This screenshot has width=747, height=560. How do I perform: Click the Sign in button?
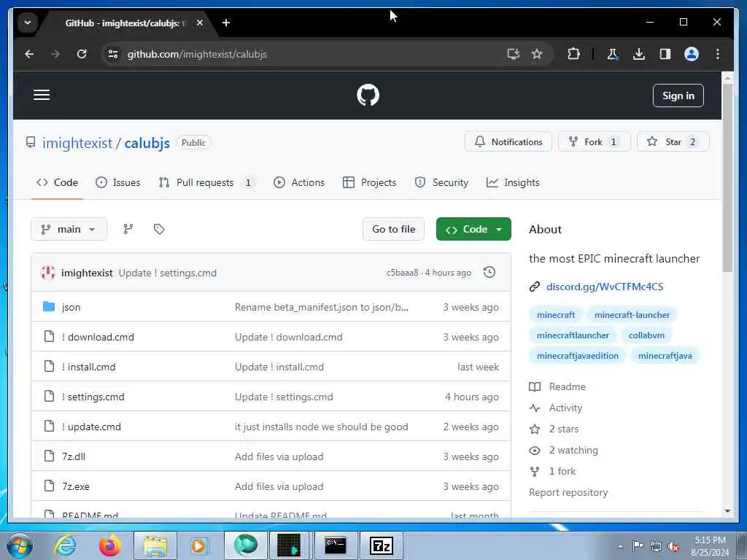[678, 96]
